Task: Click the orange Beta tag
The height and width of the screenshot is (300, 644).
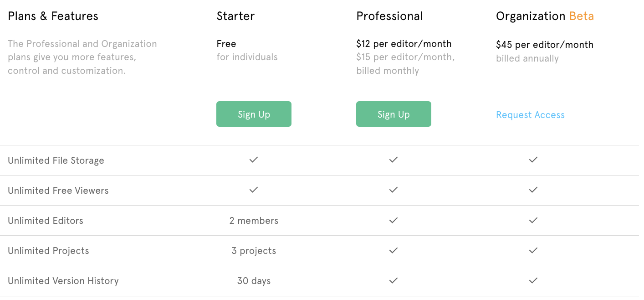Action: click(x=582, y=16)
